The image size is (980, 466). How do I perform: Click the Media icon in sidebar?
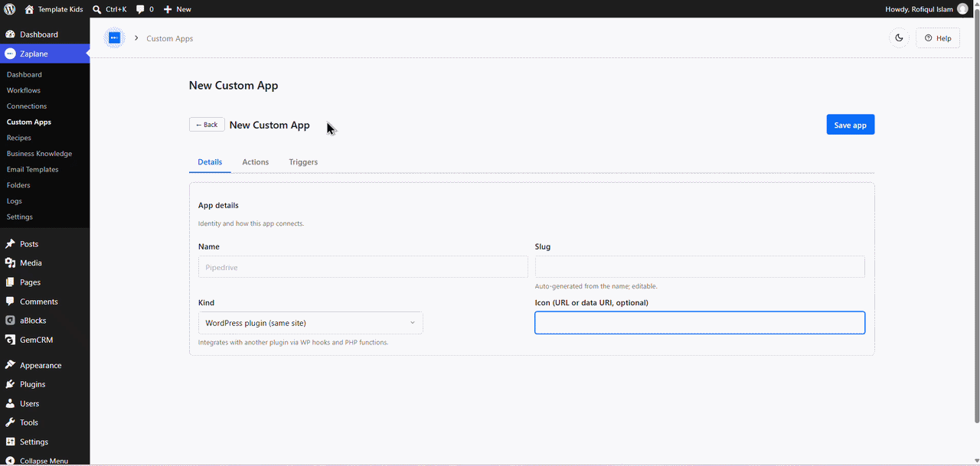(x=10, y=262)
